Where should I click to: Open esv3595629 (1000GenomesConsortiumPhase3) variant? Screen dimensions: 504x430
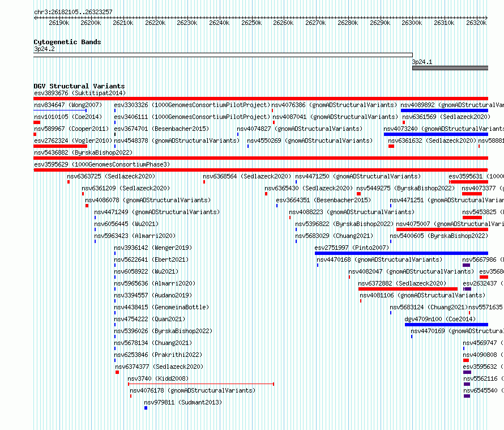pos(102,165)
